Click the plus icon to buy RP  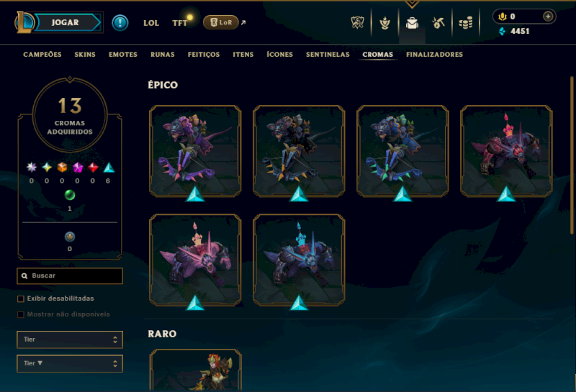pyautogui.click(x=548, y=17)
